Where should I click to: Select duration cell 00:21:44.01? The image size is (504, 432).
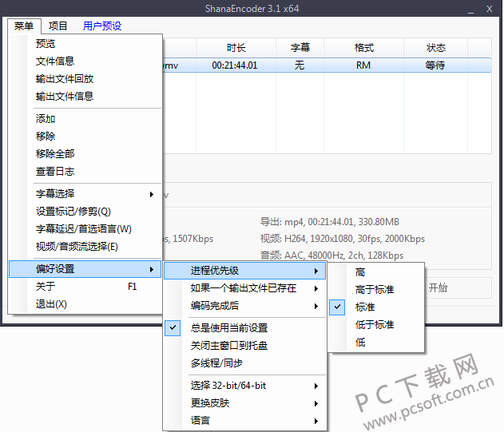point(235,65)
